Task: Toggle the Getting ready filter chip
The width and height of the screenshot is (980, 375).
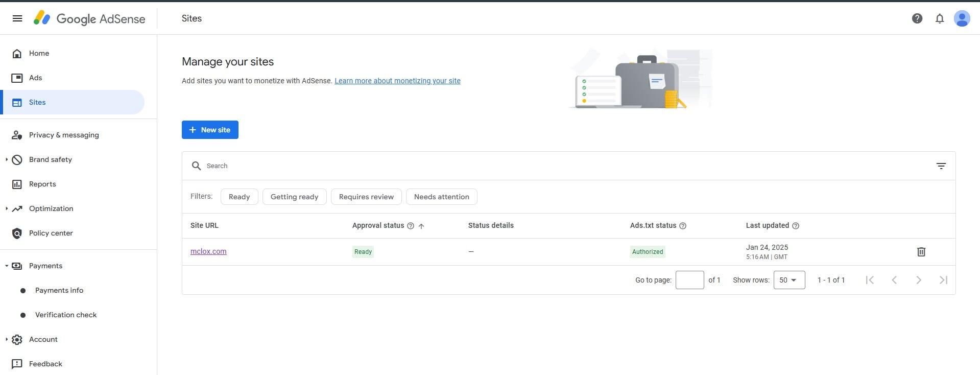Action: [294, 197]
